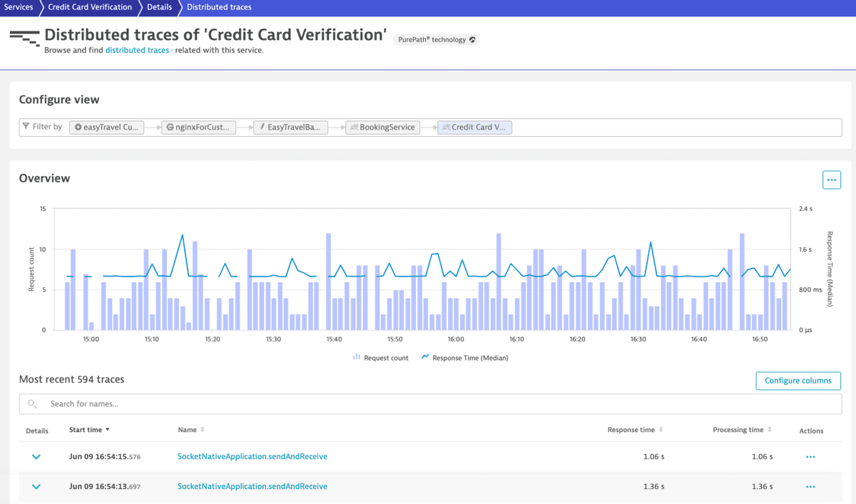Open the distributed traces help link
Viewport: 856px width, 504px height.
136,50
